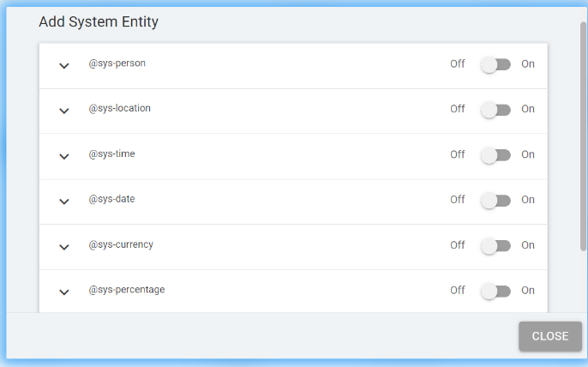Click the dialog's vertical scrollbar
This screenshot has width=588, height=367.
click(x=583, y=129)
